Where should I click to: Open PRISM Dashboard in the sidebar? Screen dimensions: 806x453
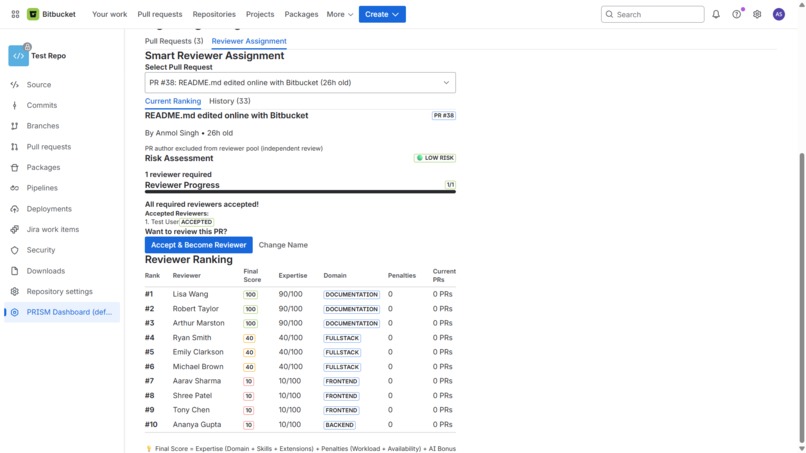click(x=62, y=312)
